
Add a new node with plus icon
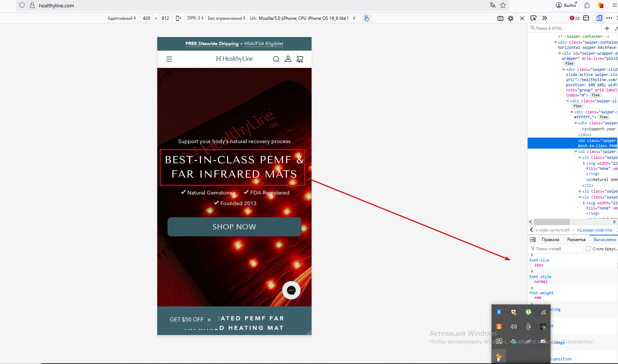(x=607, y=28)
